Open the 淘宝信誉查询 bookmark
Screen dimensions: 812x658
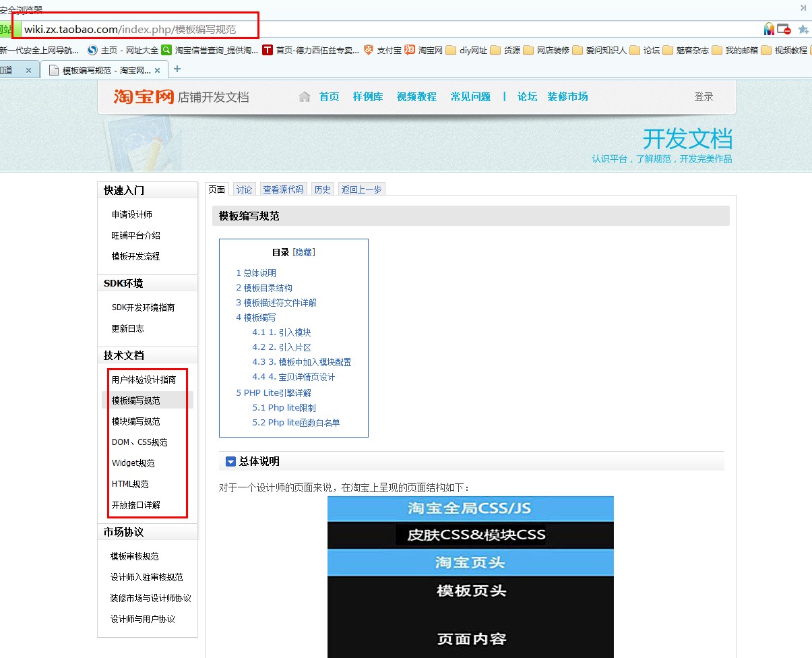pos(210,50)
